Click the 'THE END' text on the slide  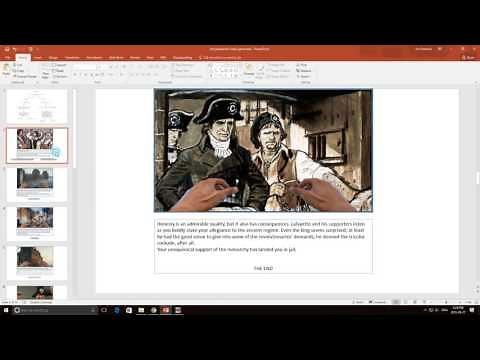pyautogui.click(x=263, y=268)
